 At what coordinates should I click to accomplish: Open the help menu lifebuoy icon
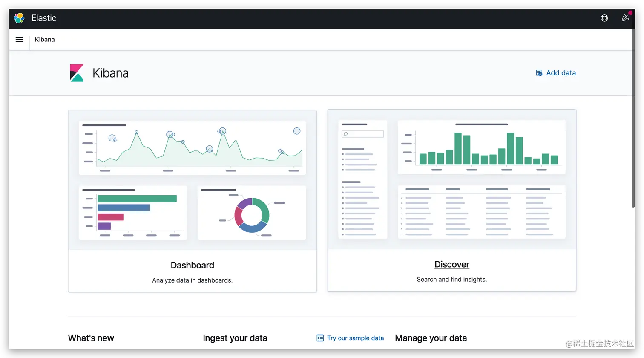click(x=604, y=18)
